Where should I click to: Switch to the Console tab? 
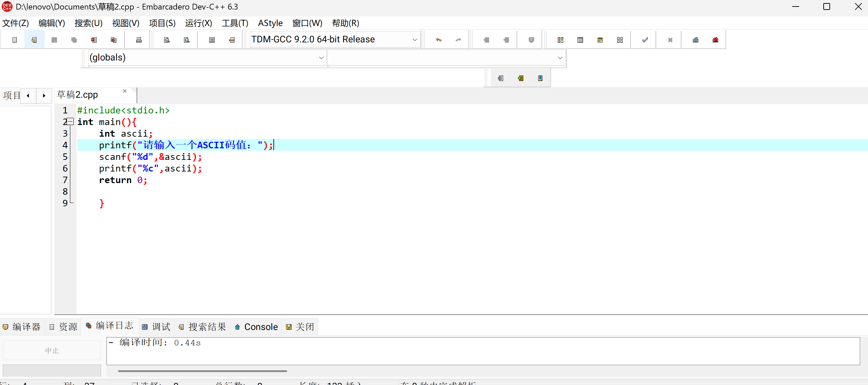pyautogui.click(x=256, y=327)
